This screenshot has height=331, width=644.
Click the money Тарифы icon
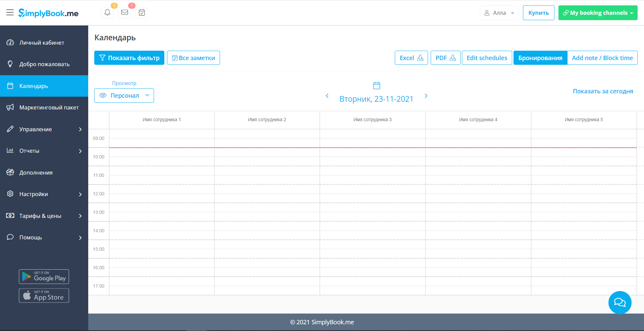10,216
